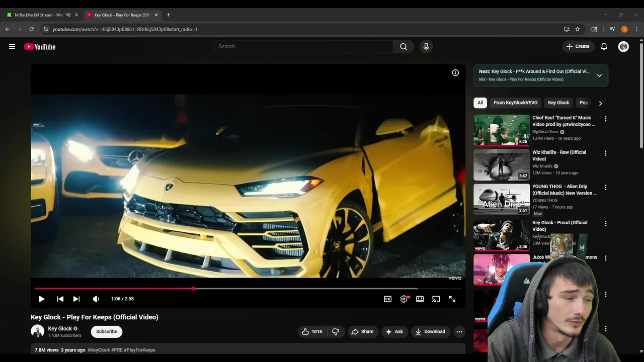The width and height of the screenshot is (644, 362).
Task: Click the Create button
Action: coord(578,46)
